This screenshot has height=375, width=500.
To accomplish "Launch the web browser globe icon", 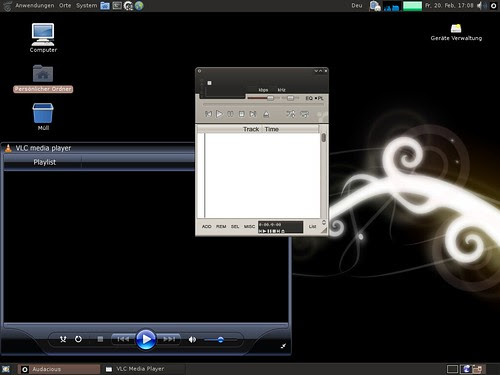I will (x=139, y=6).
